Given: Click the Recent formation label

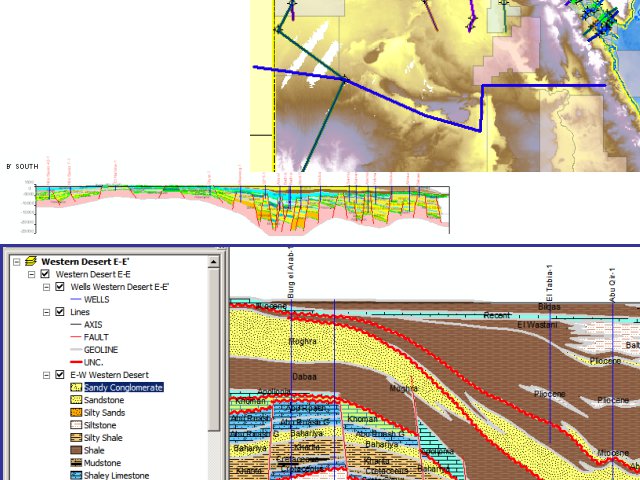Looking at the screenshot, I should (497, 315).
